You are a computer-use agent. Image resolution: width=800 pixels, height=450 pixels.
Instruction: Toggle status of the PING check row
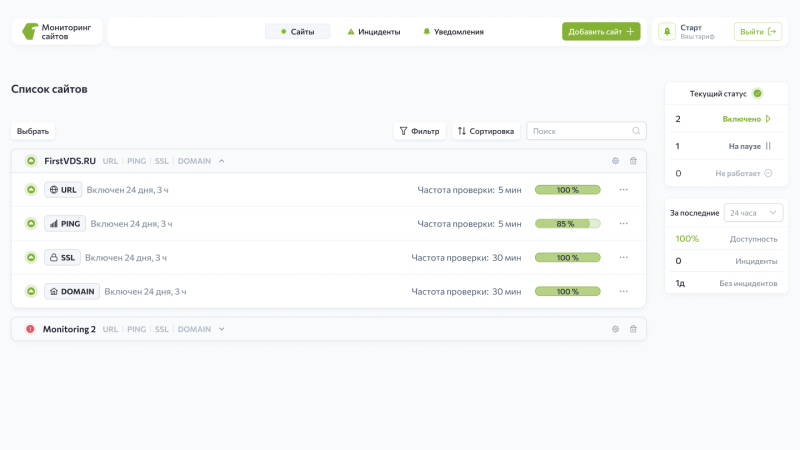31,223
